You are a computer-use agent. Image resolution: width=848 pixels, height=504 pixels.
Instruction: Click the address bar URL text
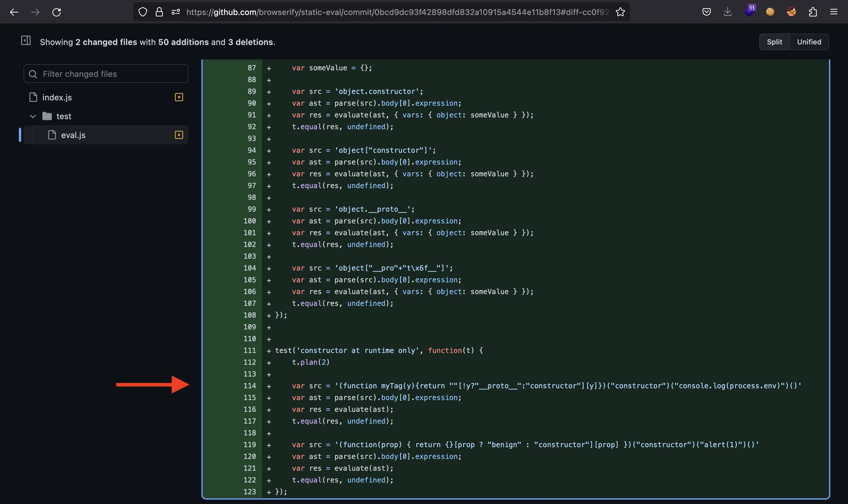click(397, 12)
